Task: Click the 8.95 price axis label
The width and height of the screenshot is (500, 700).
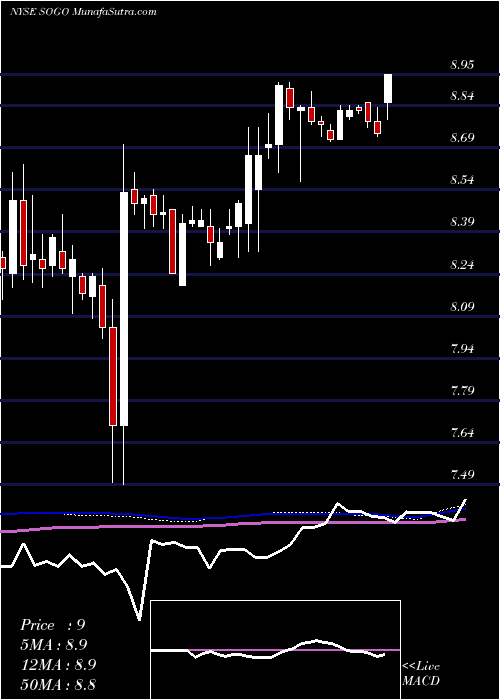Action: (462, 65)
